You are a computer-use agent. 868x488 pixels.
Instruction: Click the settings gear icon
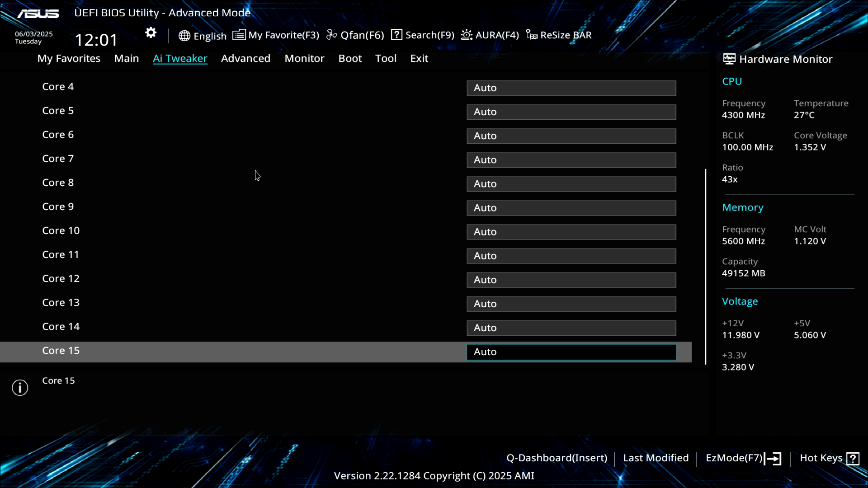point(151,33)
